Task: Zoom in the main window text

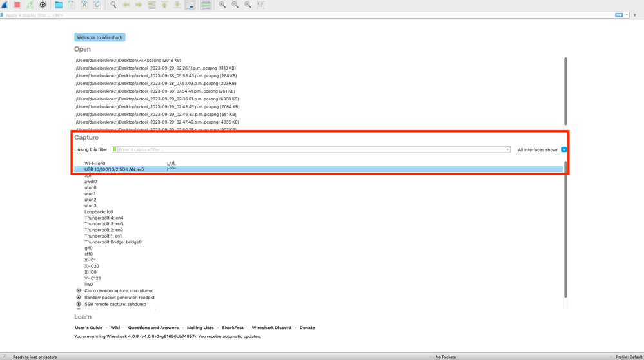Action: coord(222,5)
